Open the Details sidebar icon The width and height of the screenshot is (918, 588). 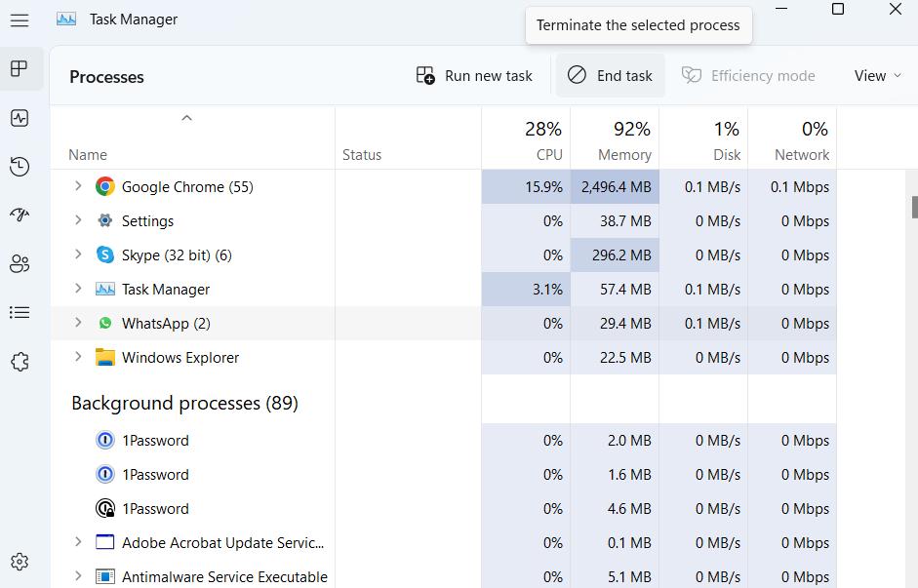click(x=20, y=312)
